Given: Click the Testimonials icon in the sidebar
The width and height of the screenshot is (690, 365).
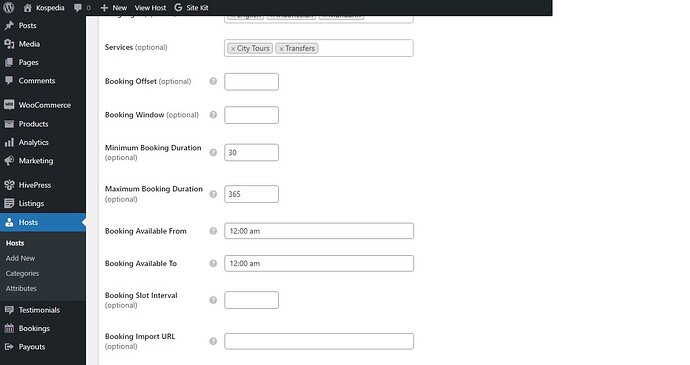Looking at the screenshot, I should pos(9,310).
